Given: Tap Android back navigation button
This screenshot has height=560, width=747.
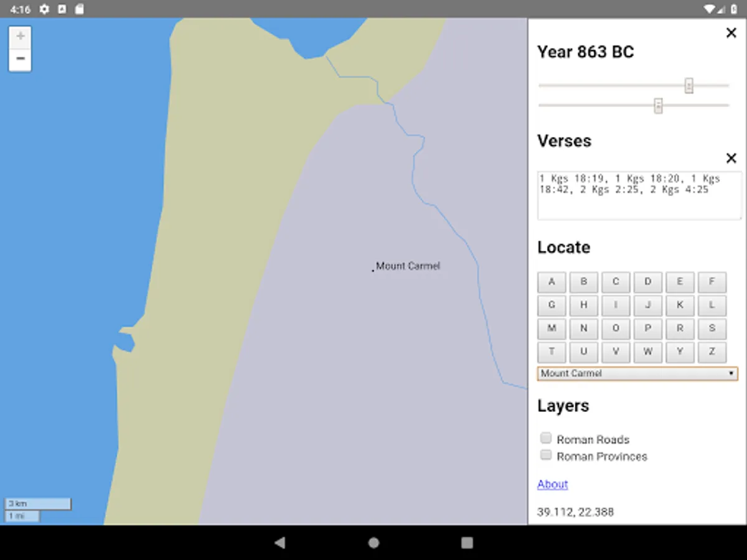Looking at the screenshot, I should (x=280, y=543).
